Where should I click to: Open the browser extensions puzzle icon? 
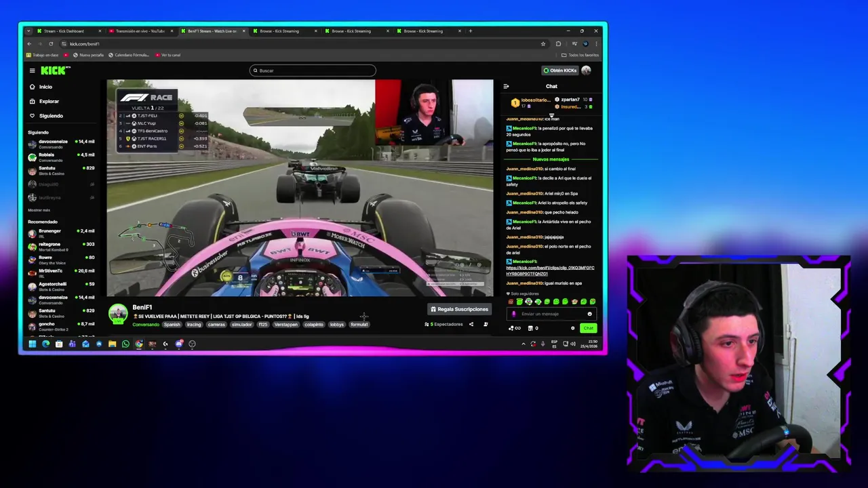click(x=558, y=44)
